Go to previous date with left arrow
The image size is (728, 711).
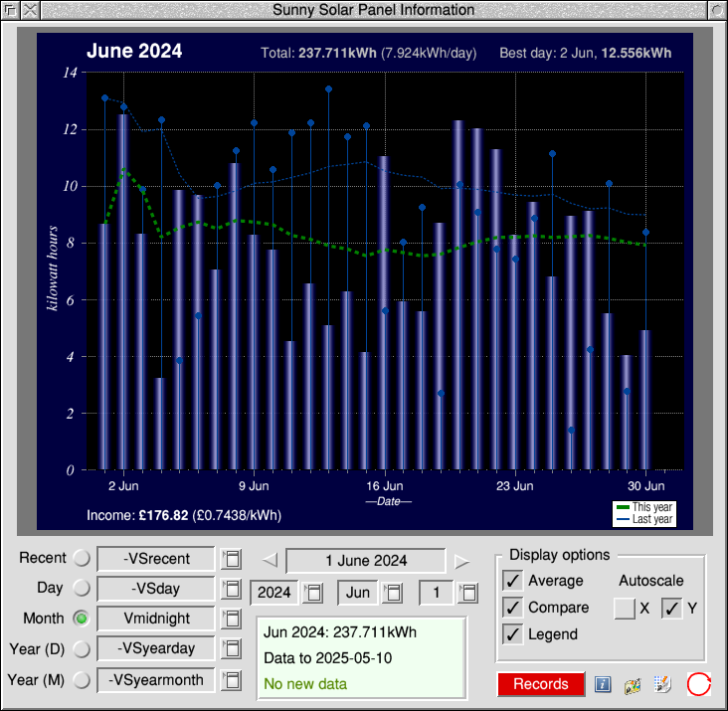coord(270,561)
